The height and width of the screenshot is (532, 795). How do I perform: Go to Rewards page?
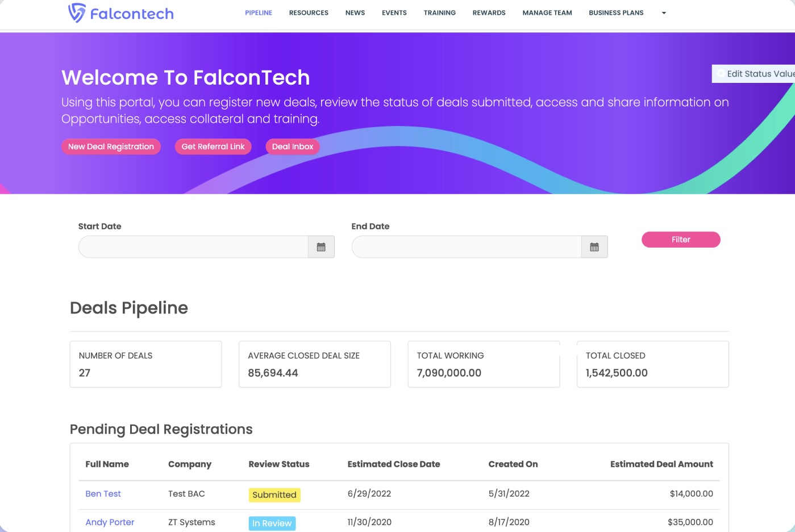(489, 13)
